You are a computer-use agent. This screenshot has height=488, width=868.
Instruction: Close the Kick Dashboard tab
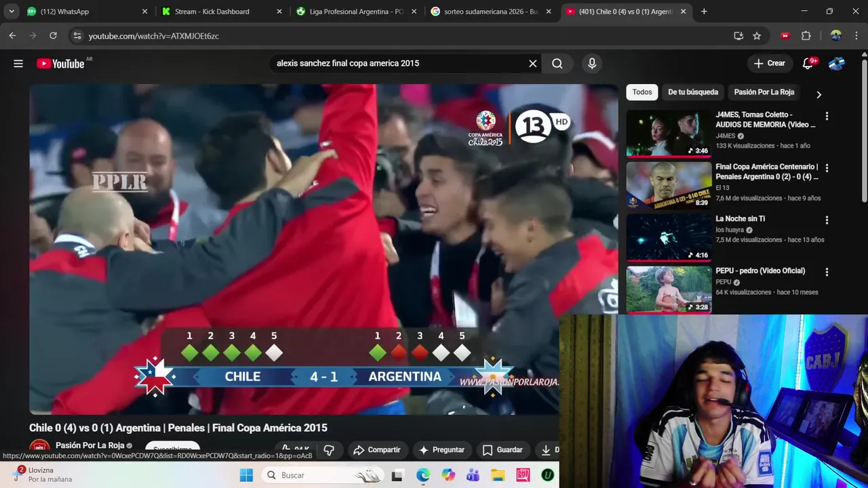279,12
